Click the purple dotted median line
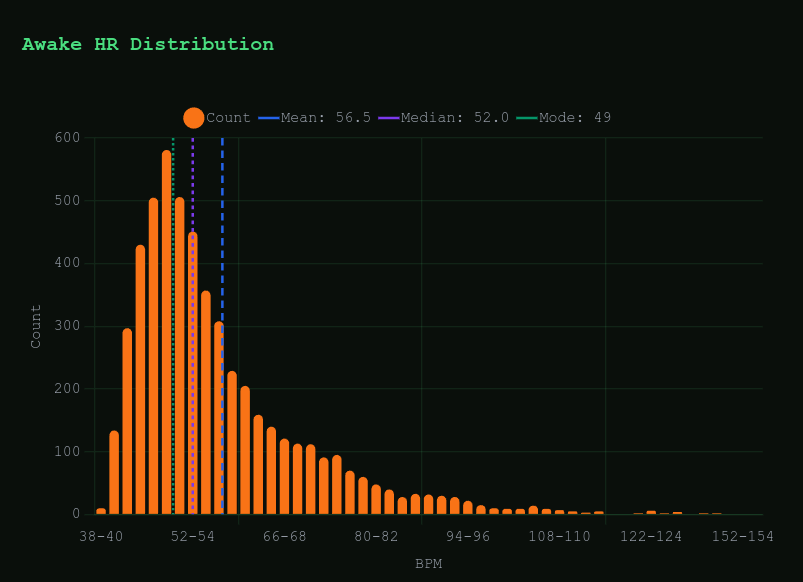 [x=193, y=325]
